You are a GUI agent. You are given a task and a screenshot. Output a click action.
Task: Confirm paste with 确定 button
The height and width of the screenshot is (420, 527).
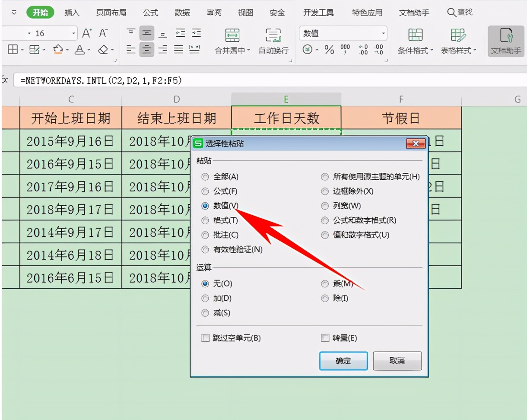pos(343,361)
